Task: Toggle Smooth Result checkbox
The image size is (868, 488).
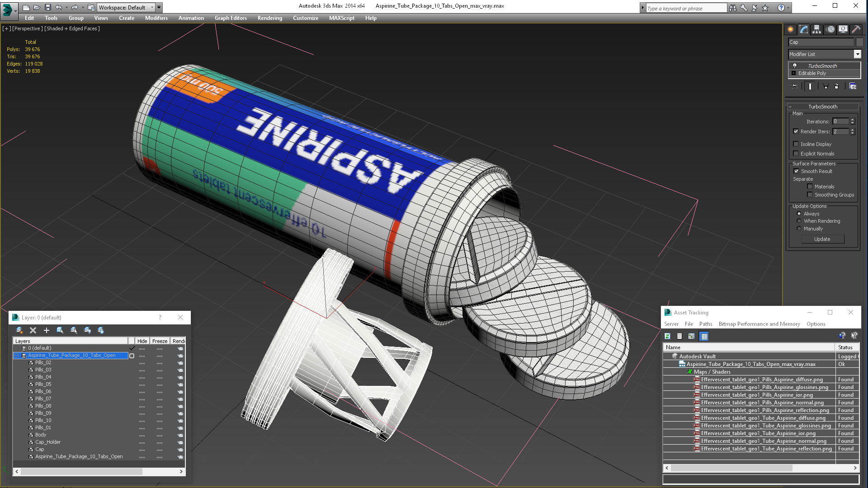Action: pos(796,171)
